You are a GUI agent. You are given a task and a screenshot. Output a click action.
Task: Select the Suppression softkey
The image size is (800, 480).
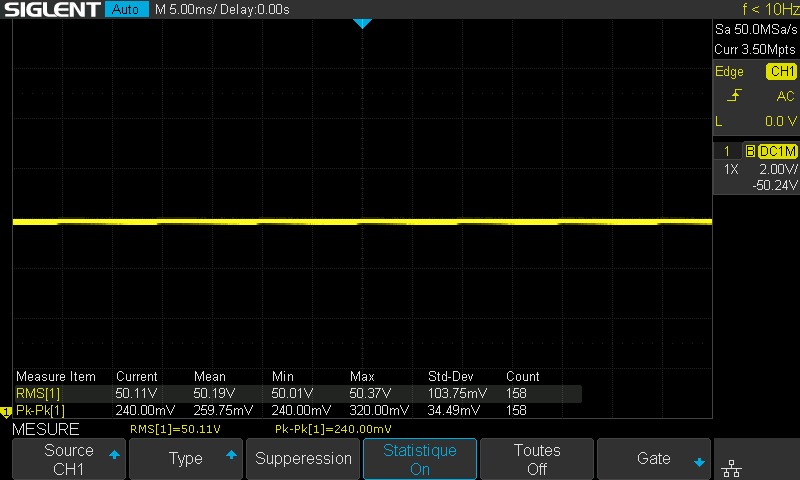[303, 459]
